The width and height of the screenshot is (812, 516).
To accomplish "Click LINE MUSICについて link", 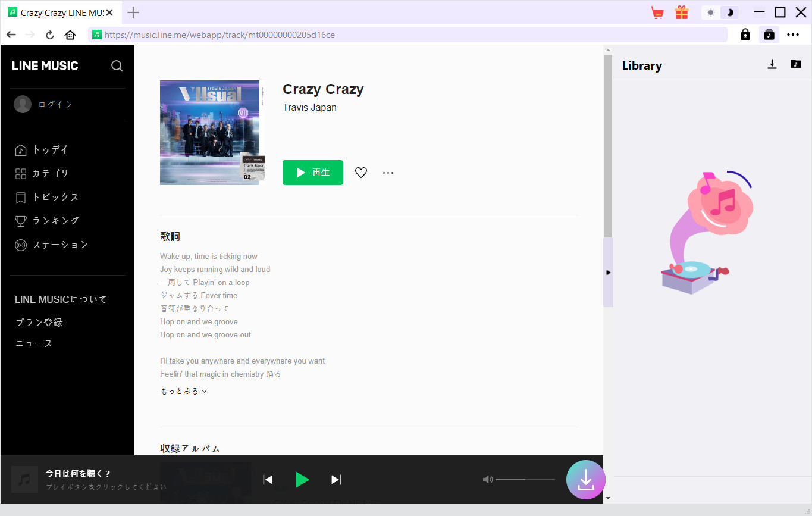I will pos(61,299).
